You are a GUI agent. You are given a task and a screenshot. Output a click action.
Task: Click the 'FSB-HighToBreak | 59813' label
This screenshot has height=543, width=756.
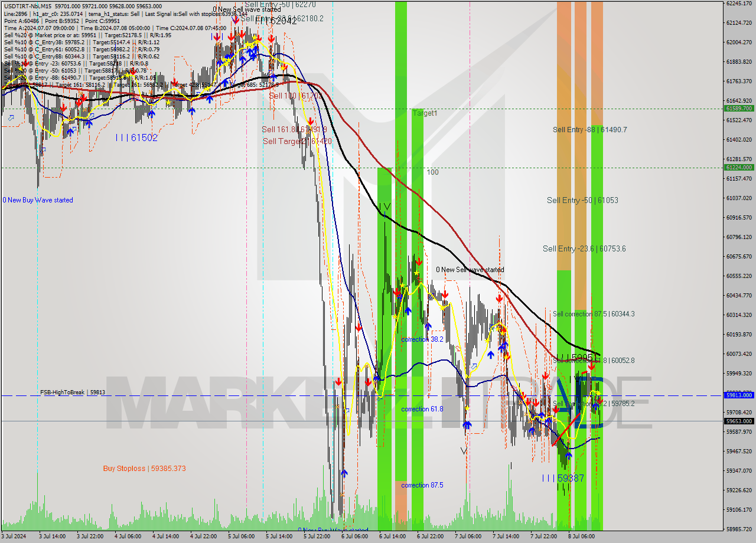[73, 392]
